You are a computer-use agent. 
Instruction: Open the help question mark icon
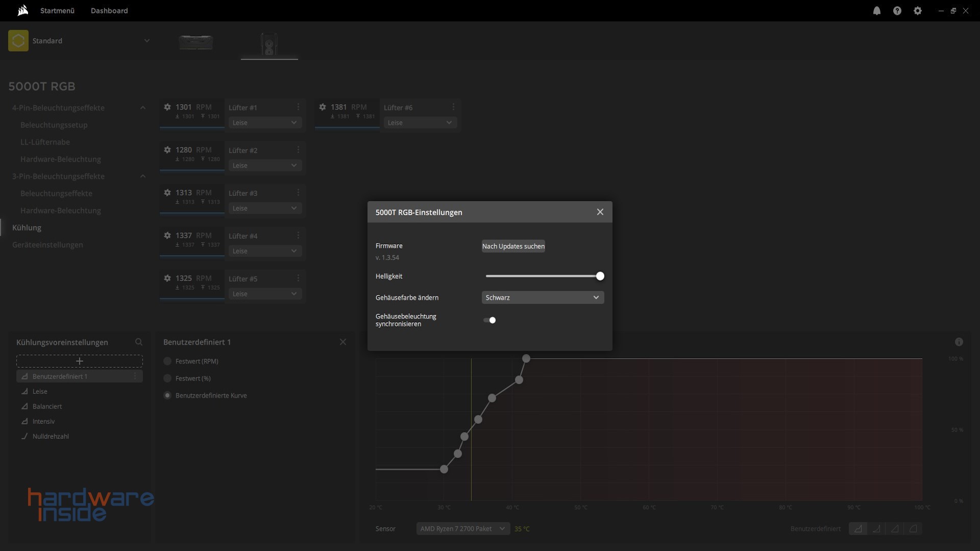[897, 11]
